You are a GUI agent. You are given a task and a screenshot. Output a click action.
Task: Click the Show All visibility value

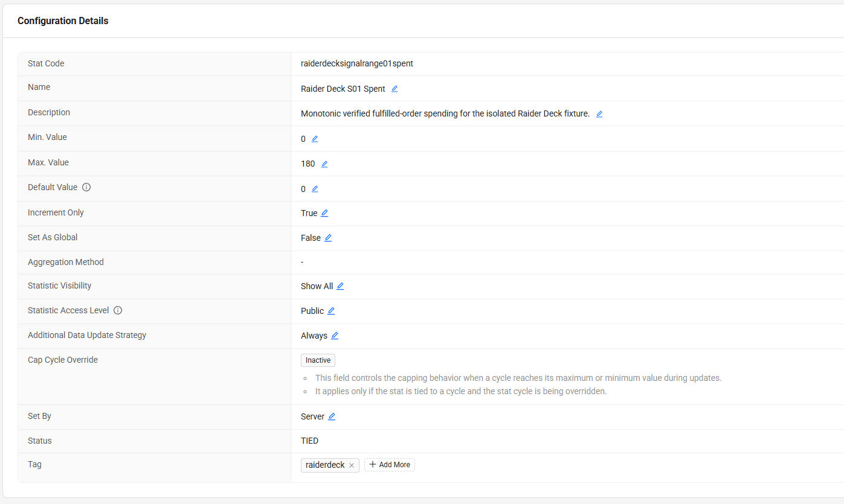click(x=317, y=286)
